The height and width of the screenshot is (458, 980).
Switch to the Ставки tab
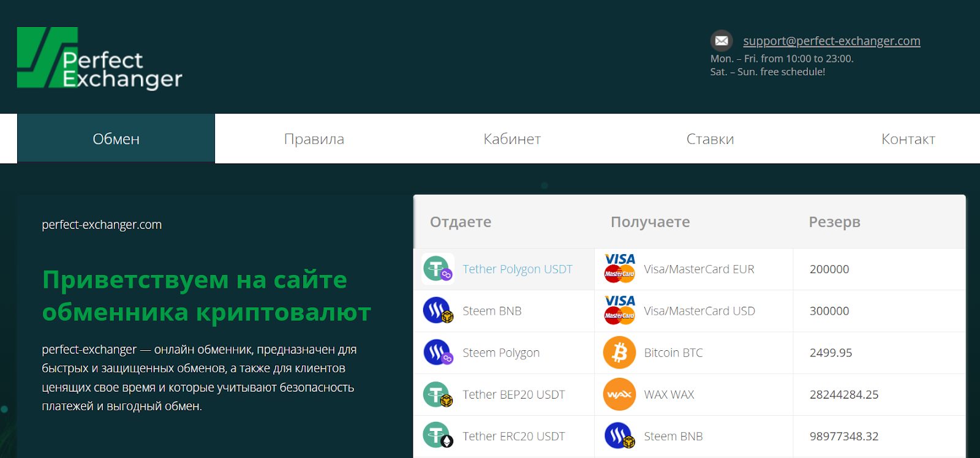(710, 138)
